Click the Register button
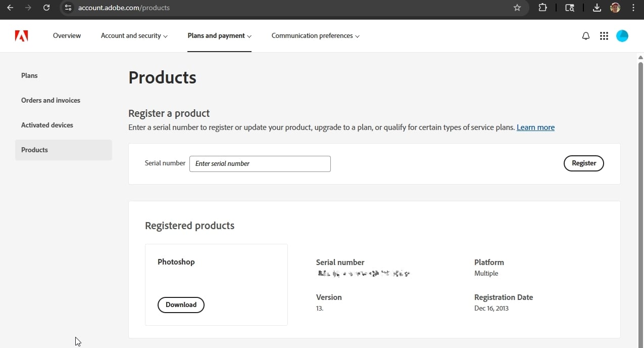The image size is (644, 348). (x=584, y=163)
